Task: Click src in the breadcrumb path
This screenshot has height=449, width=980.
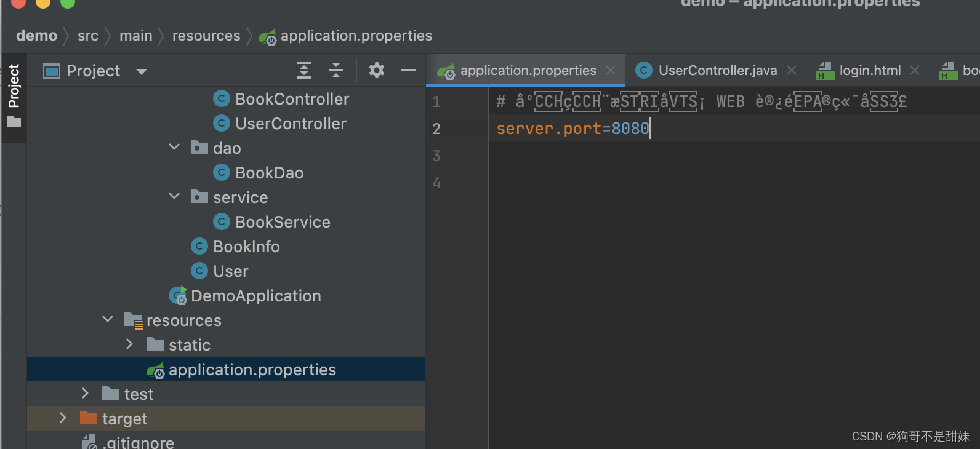Action: click(x=88, y=36)
